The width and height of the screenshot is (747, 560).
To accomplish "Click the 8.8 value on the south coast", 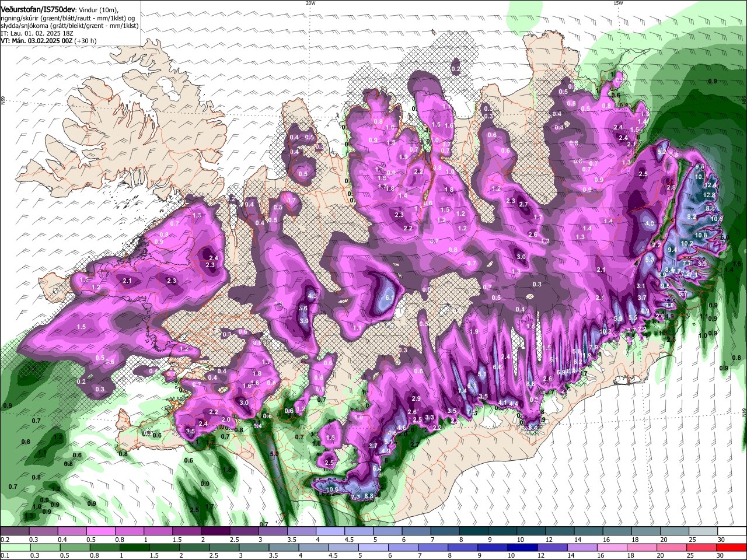I will (x=369, y=496).
